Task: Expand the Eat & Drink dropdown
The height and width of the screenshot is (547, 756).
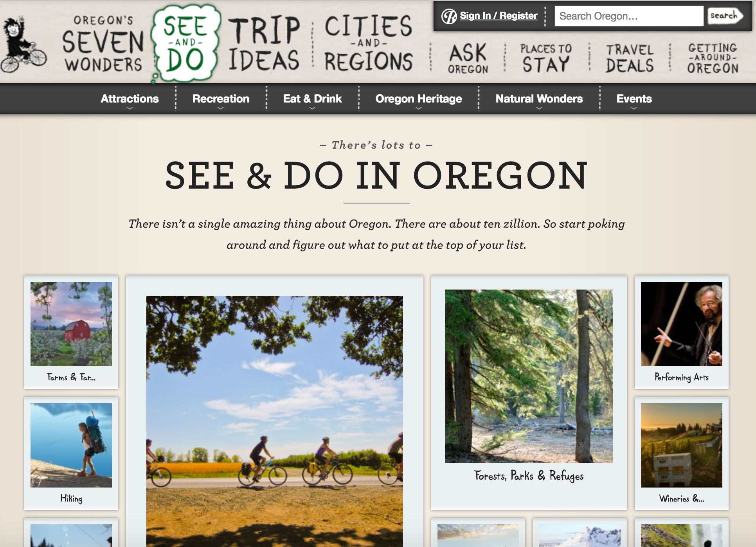Action: pyautogui.click(x=312, y=99)
